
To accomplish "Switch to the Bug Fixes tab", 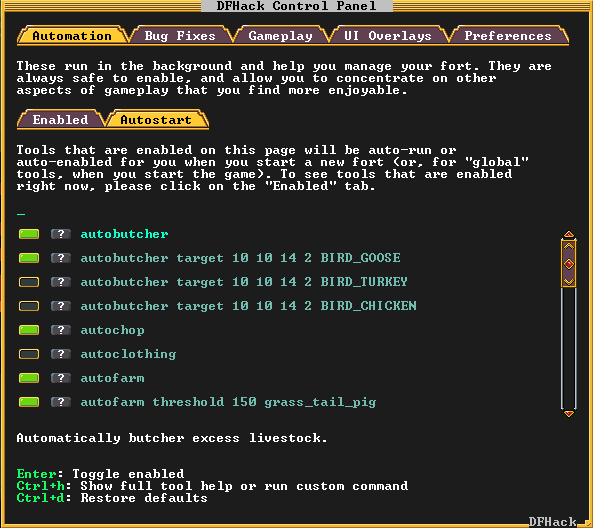I will point(180,36).
